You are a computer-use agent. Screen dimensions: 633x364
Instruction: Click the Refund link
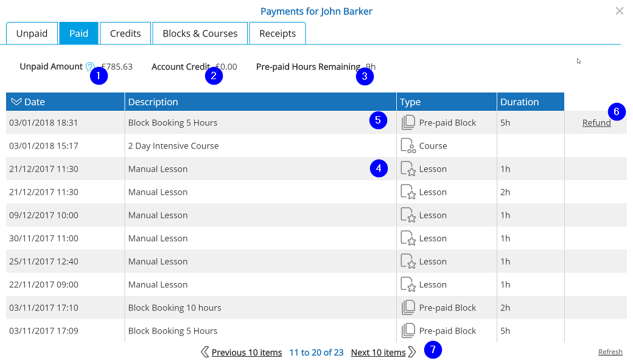pyautogui.click(x=596, y=123)
